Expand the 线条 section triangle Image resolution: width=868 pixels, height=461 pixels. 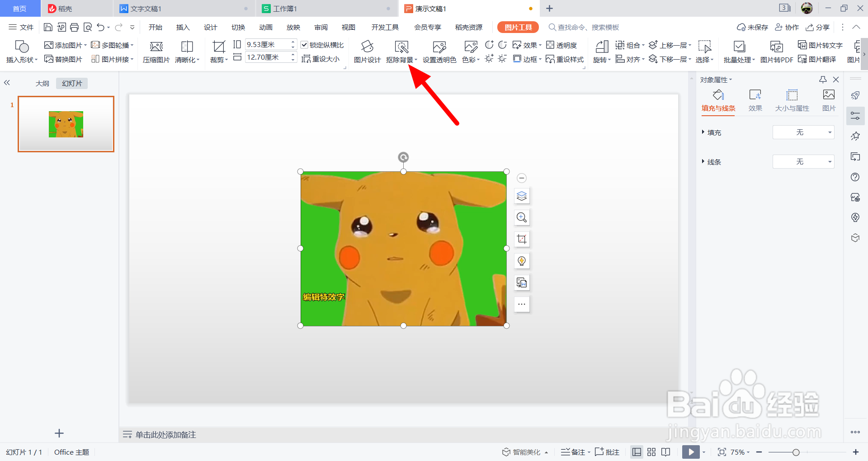pos(703,161)
